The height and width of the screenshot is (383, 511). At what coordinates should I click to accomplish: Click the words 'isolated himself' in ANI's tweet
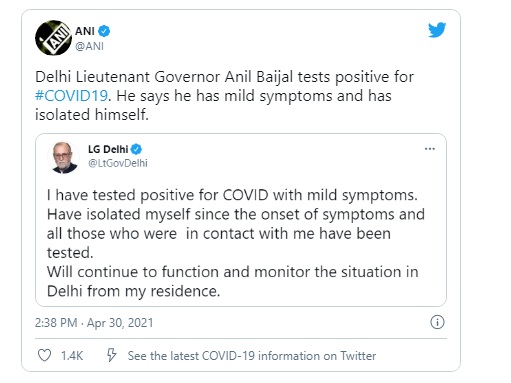pyautogui.click(x=92, y=115)
